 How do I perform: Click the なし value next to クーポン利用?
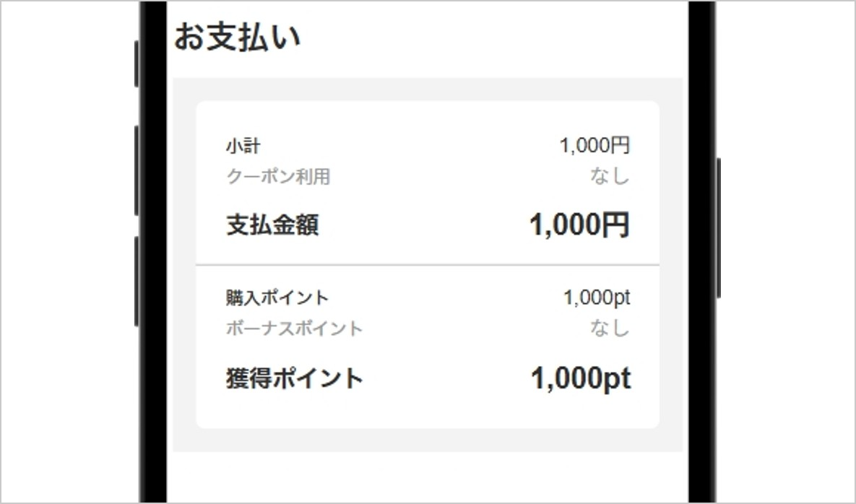pyautogui.click(x=610, y=176)
